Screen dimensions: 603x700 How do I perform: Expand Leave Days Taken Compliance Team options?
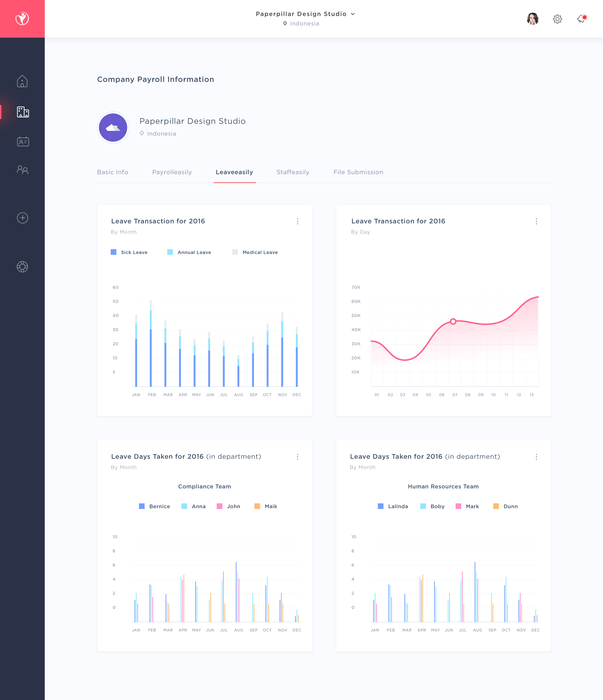(x=297, y=457)
